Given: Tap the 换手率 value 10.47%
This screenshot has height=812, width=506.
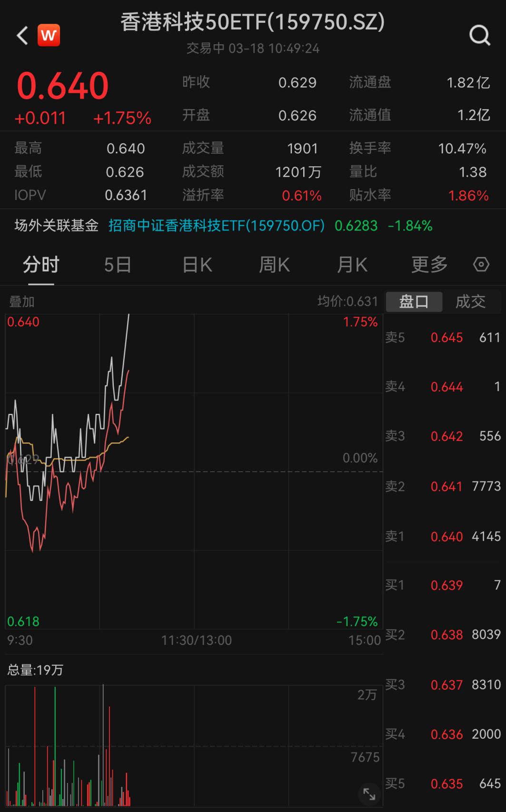Looking at the screenshot, I should (462, 149).
